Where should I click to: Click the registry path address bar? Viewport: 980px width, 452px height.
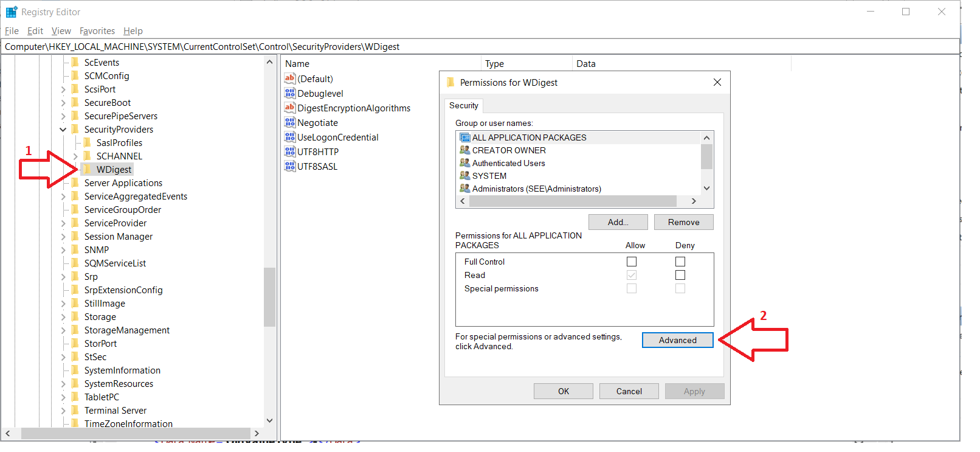[x=480, y=46]
